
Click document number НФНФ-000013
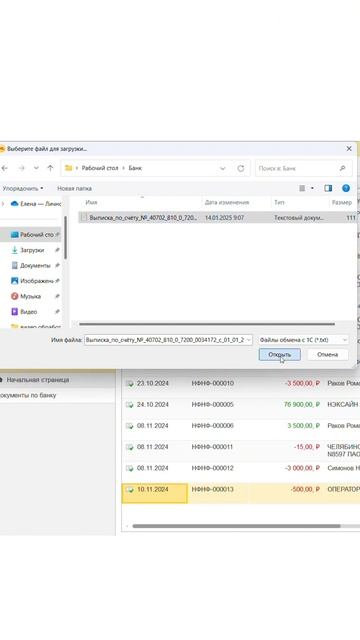click(x=213, y=489)
